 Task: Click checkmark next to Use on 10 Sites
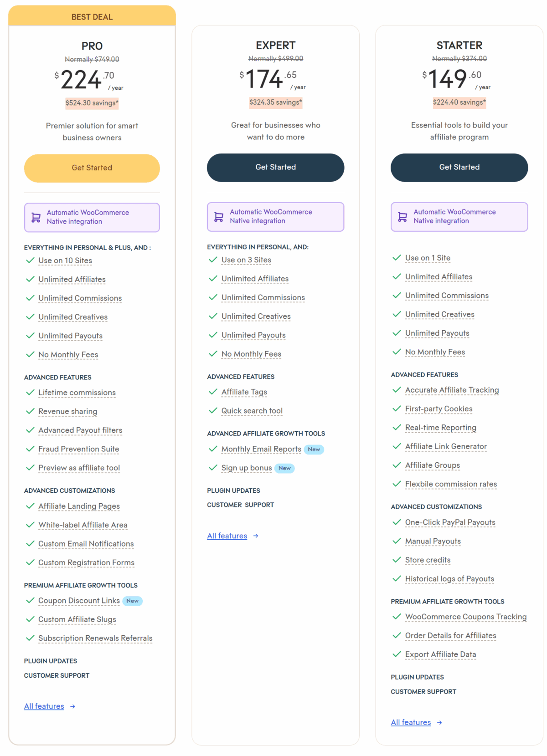[x=31, y=261]
